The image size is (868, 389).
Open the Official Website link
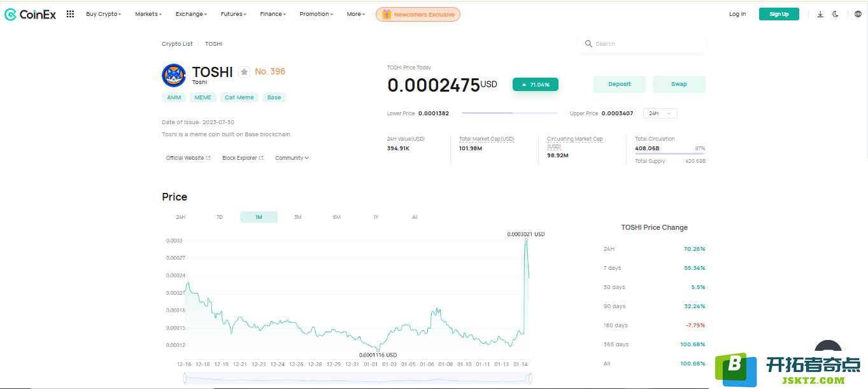tap(188, 158)
